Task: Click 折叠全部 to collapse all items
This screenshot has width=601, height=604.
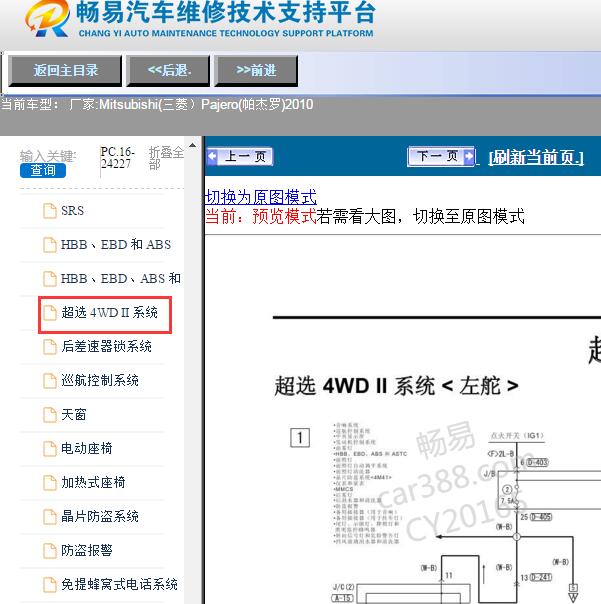Action: [x=166, y=158]
